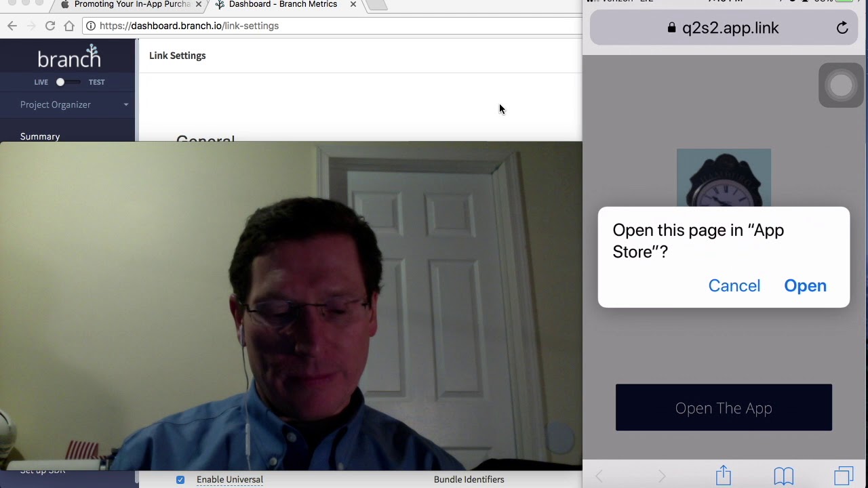Image resolution: width=868 pixels, height=488 pixels.
Task: Tap the Safari back arrow
Action: tap(599, 476)
